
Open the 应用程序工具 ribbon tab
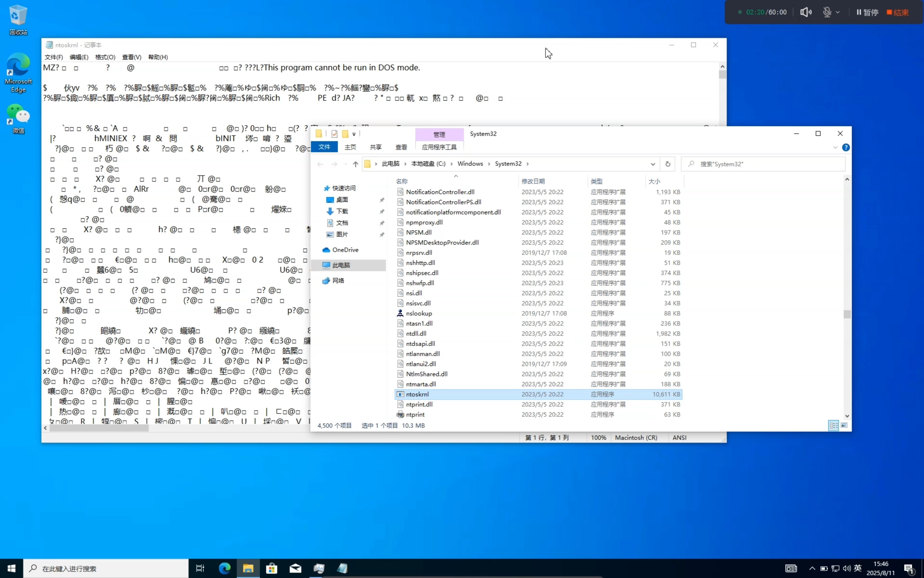pos(439,147)
